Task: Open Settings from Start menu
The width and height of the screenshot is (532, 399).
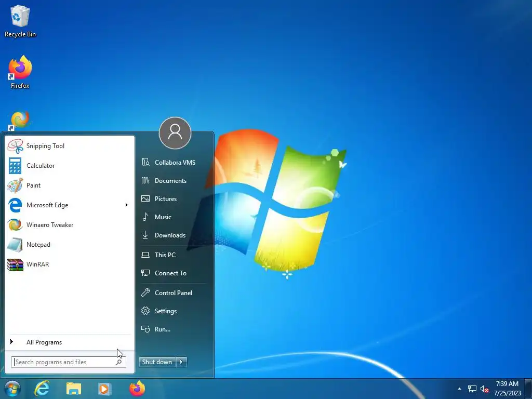Action: [x=175, y=311]
